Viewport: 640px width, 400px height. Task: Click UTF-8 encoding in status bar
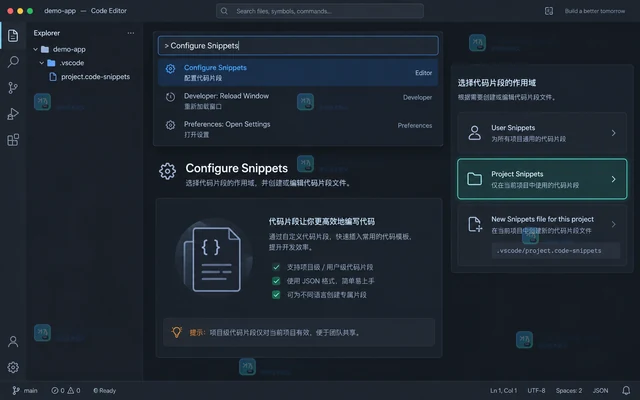(536, 391)
